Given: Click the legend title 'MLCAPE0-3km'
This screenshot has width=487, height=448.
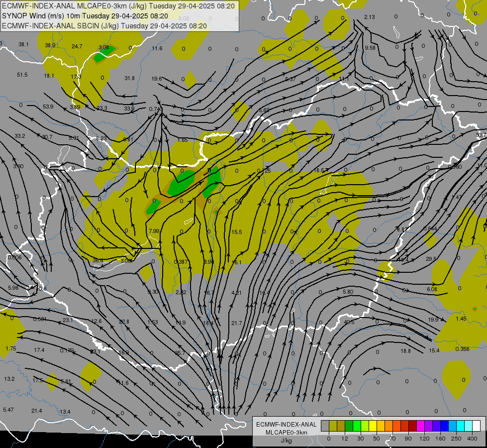Looking at the screenshot, I should [287, 433].
